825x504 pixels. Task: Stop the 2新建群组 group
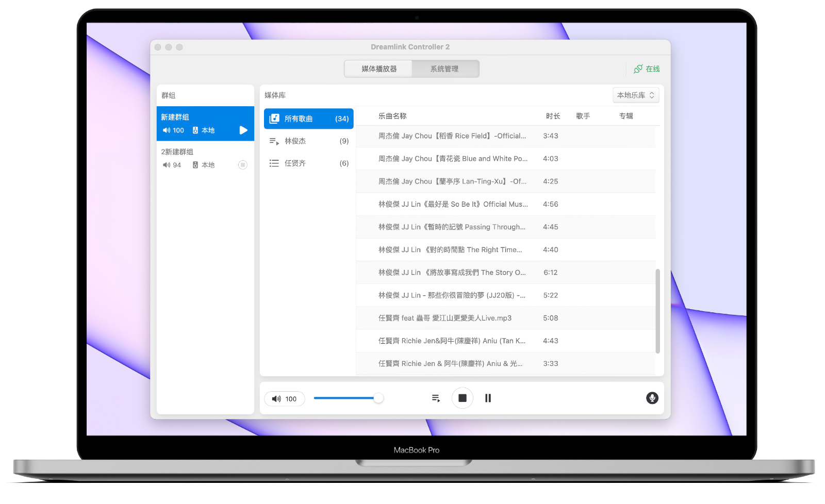(243, 165)
